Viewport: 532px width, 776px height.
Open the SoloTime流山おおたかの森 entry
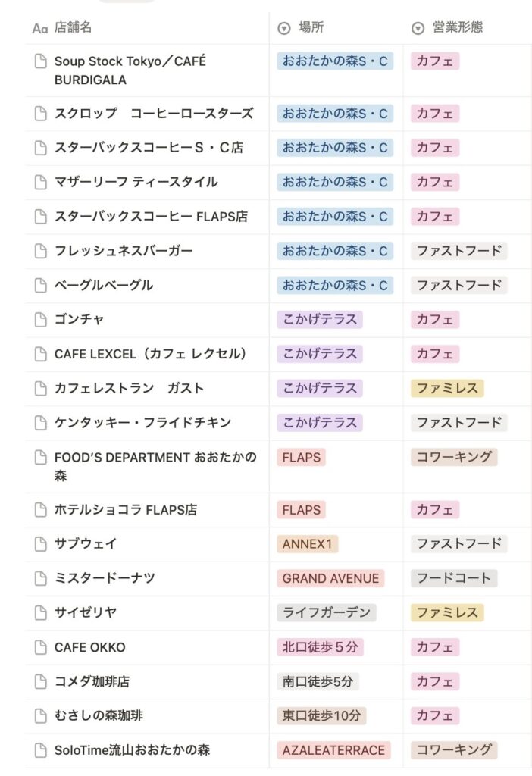point(132,750)
